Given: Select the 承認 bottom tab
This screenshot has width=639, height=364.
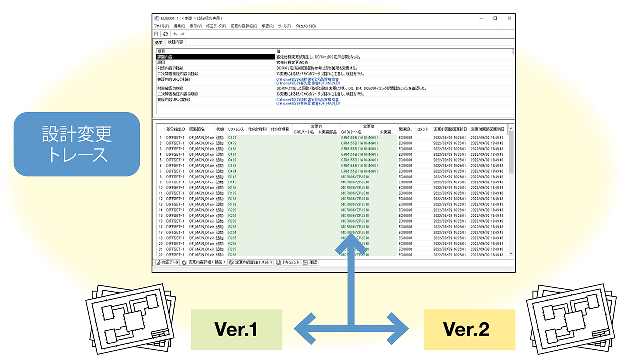Looking at the screenshot, I should pyautogui.click(x=310, y=262).
